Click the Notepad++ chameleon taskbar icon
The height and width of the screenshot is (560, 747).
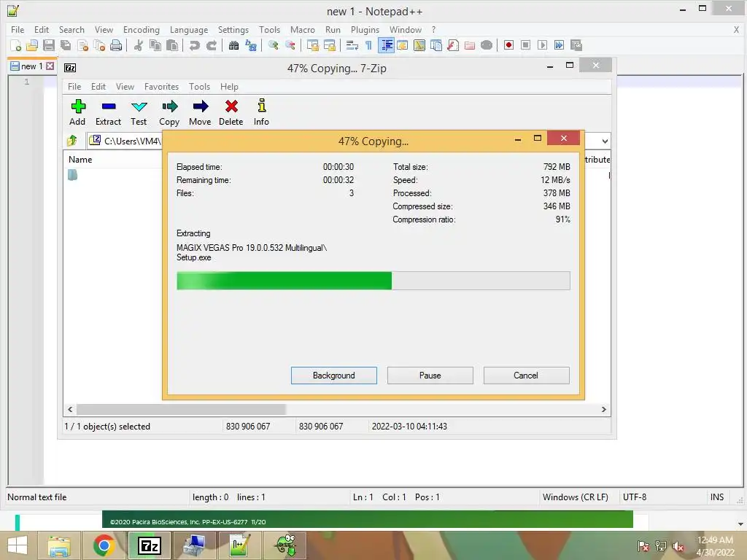[285, 545]
